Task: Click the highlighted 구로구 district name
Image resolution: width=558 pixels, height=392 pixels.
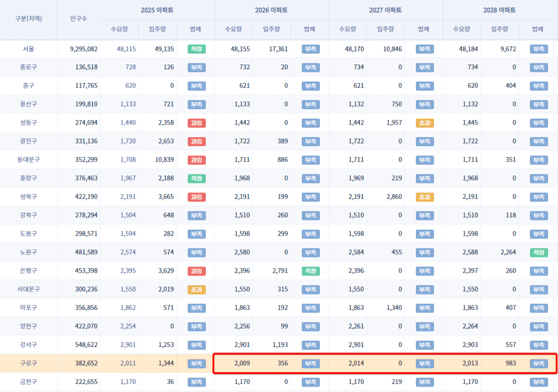Action: point(29,363)
